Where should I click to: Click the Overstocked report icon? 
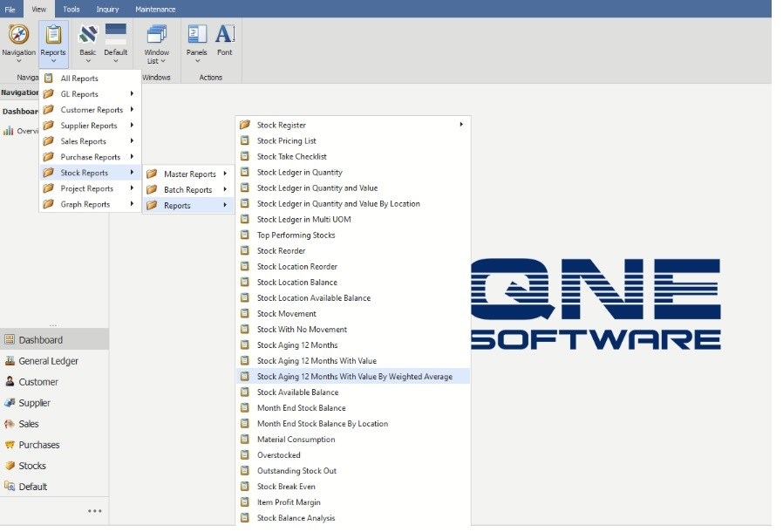245,454
